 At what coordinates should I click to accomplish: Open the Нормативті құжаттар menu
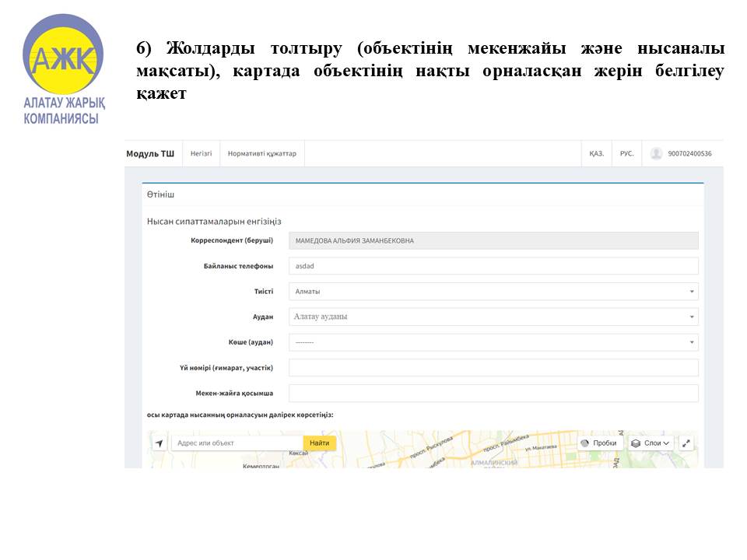[261, 154]
